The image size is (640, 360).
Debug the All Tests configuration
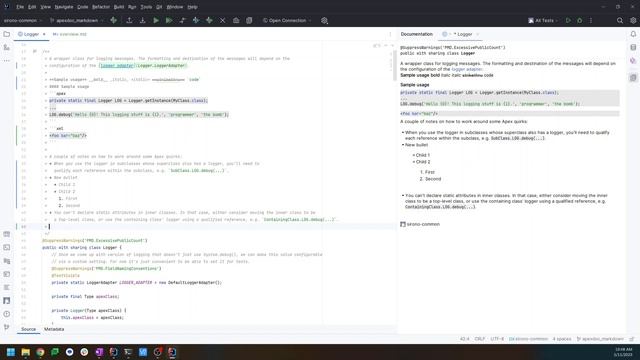point(580,20)
